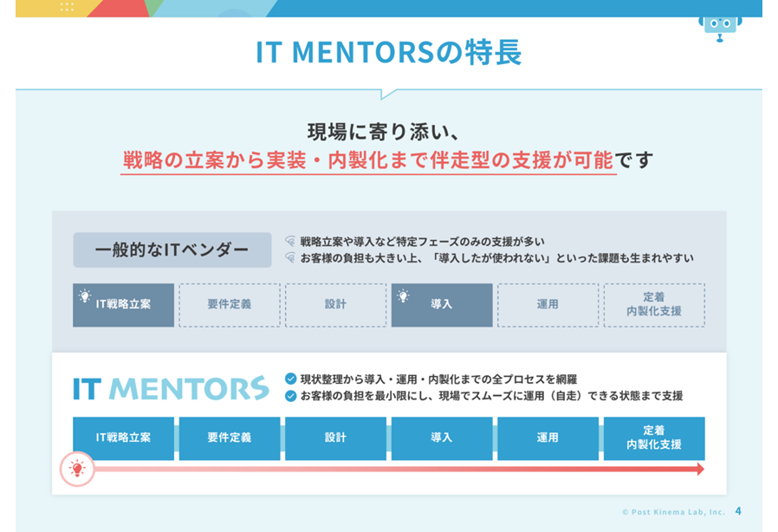
Task: Select the dashed 設計 box in vendor row
Action: (335, 305)
